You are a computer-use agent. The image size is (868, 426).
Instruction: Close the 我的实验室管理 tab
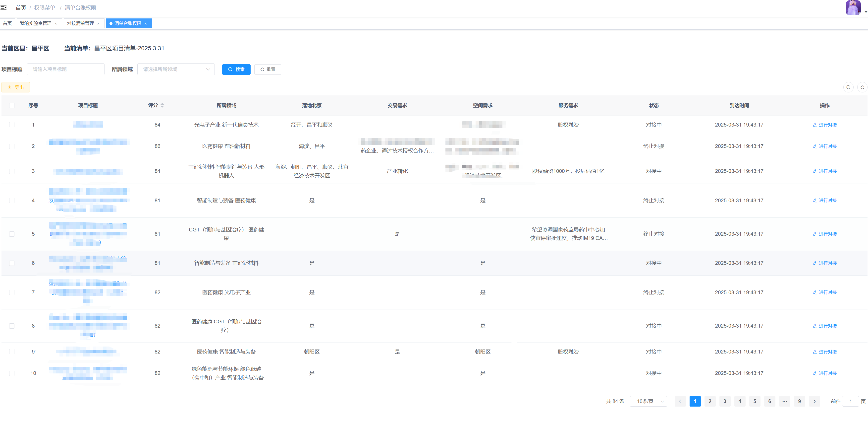(x=56, y=24)
